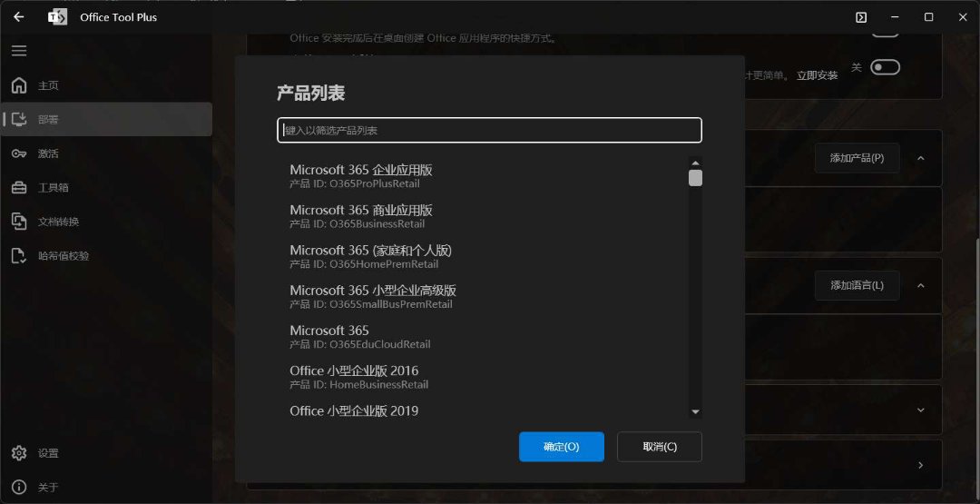Click the 取消(C) cancel button

(659, 447)
